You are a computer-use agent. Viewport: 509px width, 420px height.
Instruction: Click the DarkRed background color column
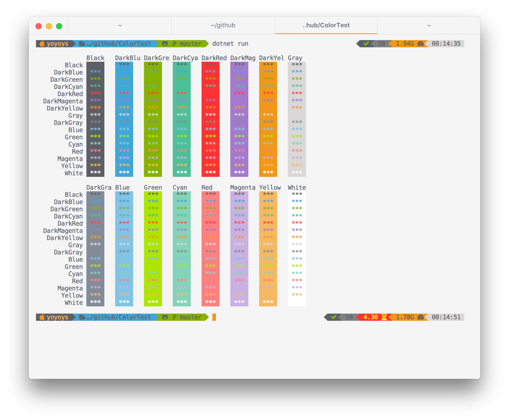pos(211,119)
